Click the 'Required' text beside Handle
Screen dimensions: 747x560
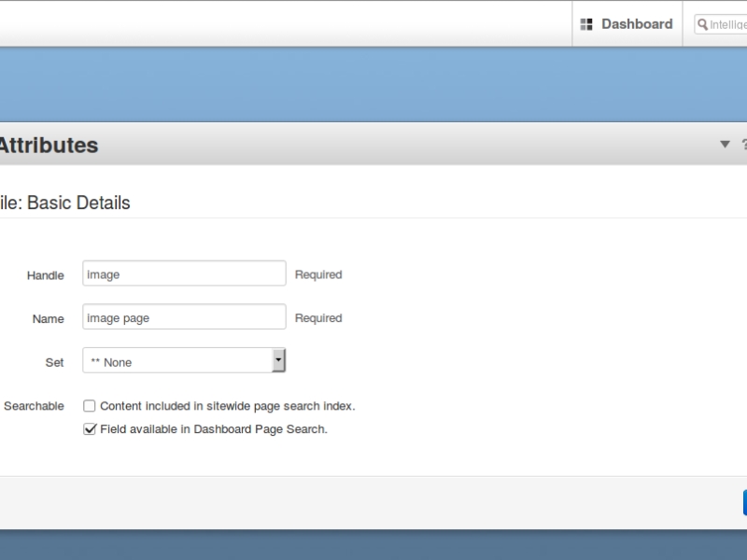pyautogui.click(x=318, y=274)
